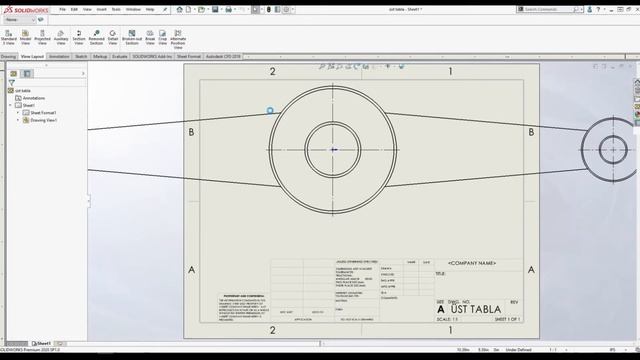Select the root ust tabla tree item

(23, 91)
